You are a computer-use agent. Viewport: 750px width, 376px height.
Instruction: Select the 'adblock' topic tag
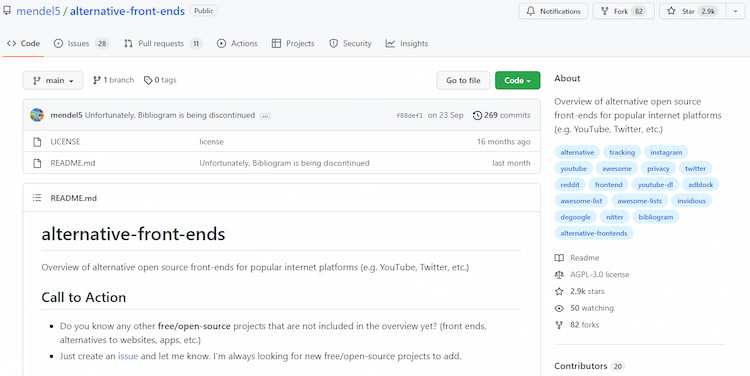click(700, 185)
